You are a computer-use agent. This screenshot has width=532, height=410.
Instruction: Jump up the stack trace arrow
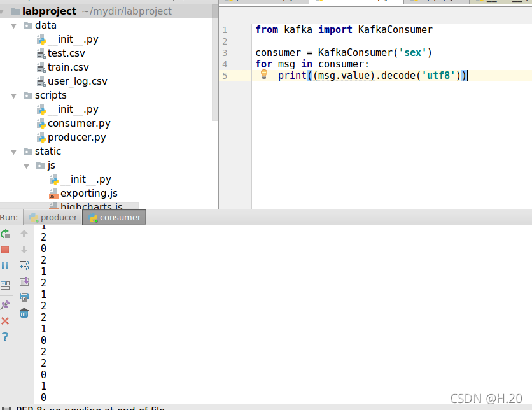click(24, 234)
